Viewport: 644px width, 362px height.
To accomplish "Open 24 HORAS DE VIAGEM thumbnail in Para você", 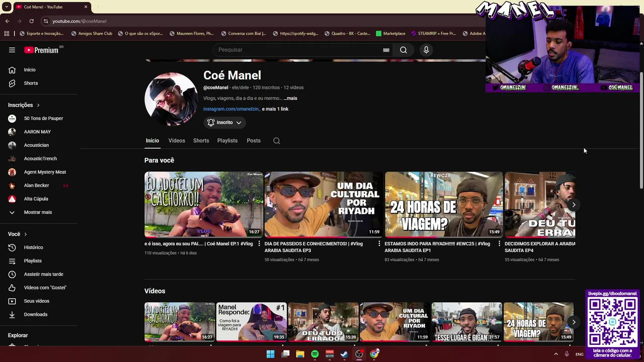I will [x=444, y=205].
